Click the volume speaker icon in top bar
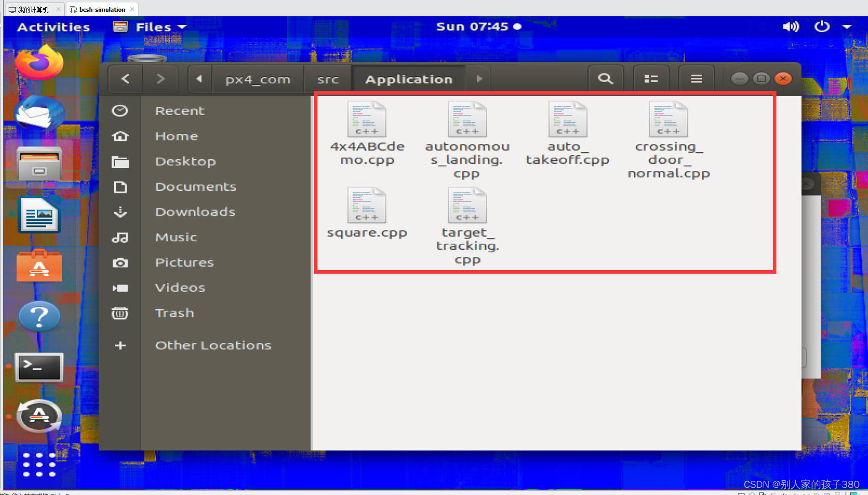This screenshot has width=868, height=495. coord(791,26)
